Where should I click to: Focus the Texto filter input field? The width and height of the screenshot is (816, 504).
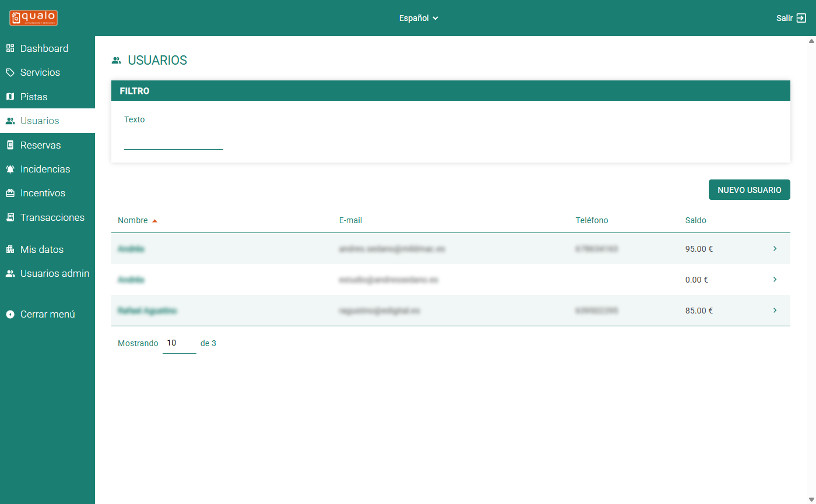(174, 141)
